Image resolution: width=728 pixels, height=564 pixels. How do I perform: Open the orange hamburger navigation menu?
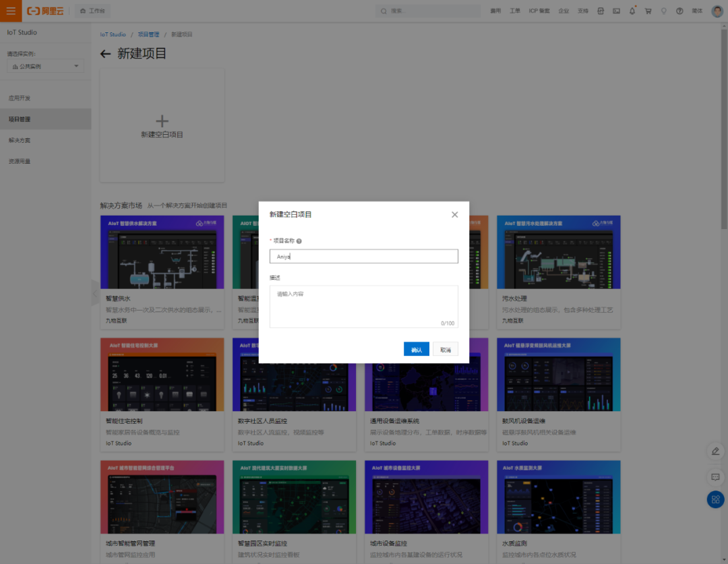(x=11, y=11)
